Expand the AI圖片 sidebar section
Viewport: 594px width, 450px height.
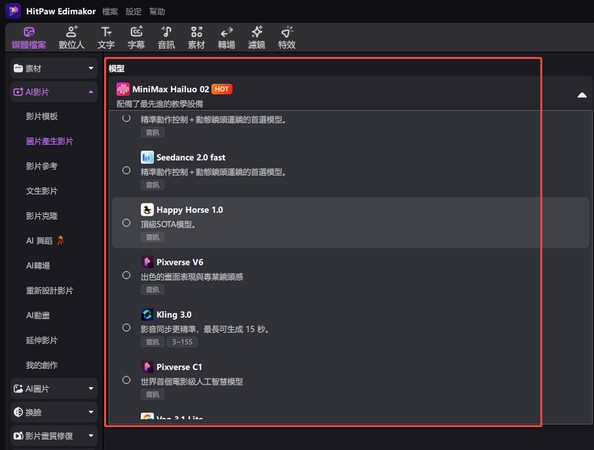(x=54, y=389)
